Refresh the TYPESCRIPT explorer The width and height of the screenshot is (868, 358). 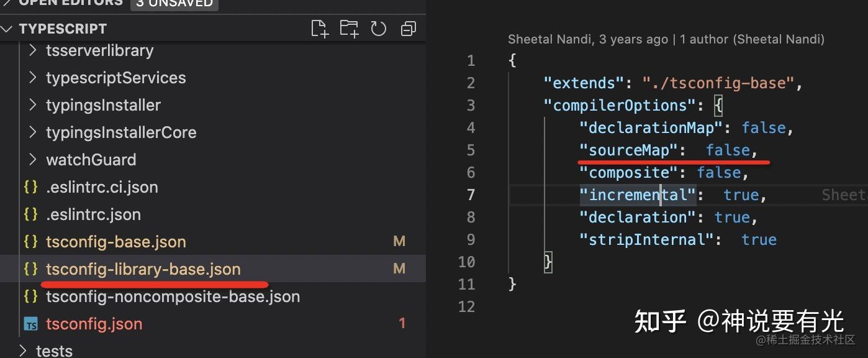pos(378,28)
